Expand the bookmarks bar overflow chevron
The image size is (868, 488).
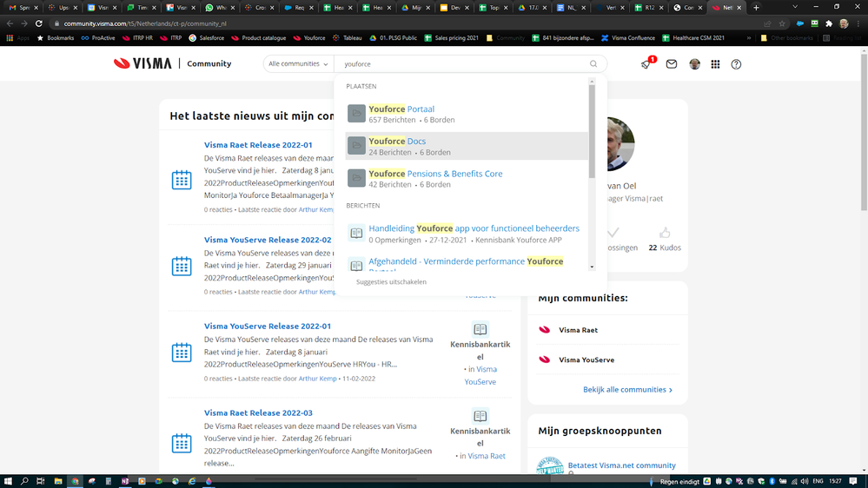pyautogui.click(x=748, y=38)
